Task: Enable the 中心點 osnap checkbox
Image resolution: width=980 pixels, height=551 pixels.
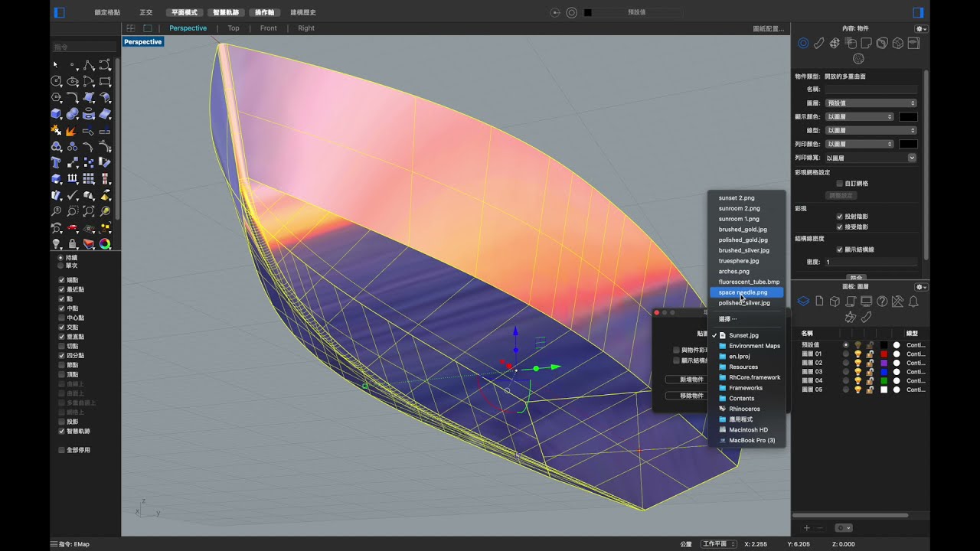Action: [x=61, y=318]
